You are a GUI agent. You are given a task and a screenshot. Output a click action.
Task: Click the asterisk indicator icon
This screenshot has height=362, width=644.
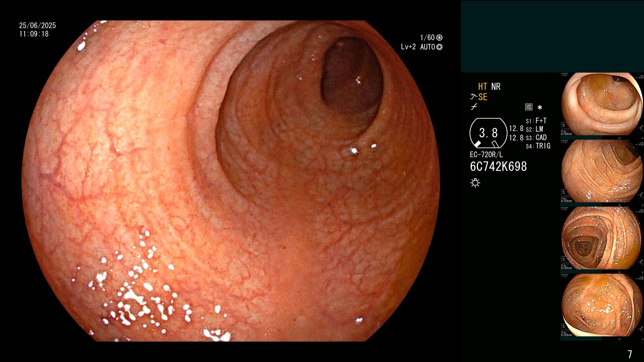[x=540, y=108]
